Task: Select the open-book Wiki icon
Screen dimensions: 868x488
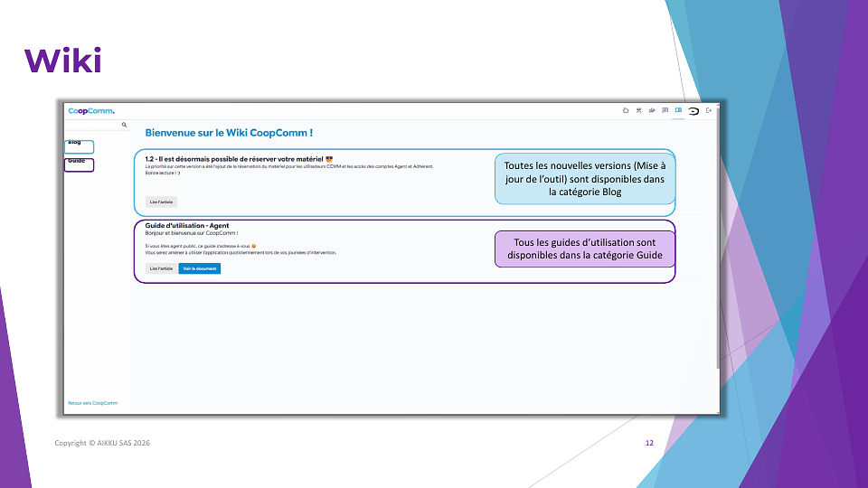Action: (678, 110)
